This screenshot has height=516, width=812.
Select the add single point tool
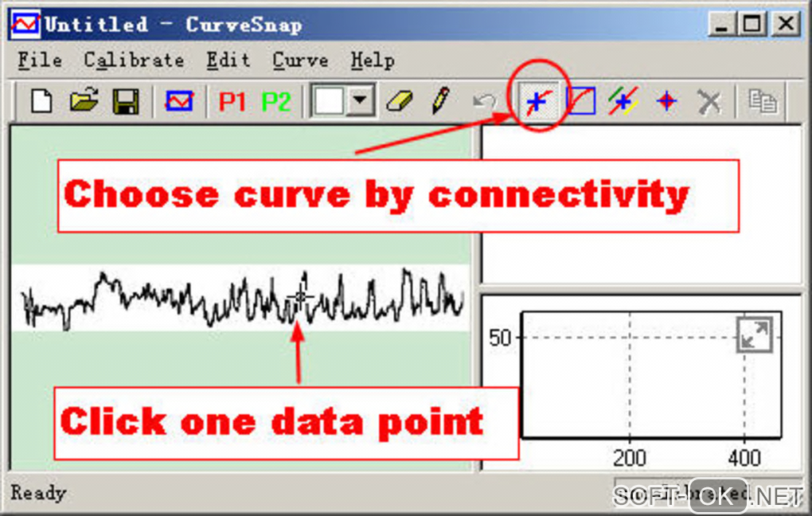click(x=666, y=101)
